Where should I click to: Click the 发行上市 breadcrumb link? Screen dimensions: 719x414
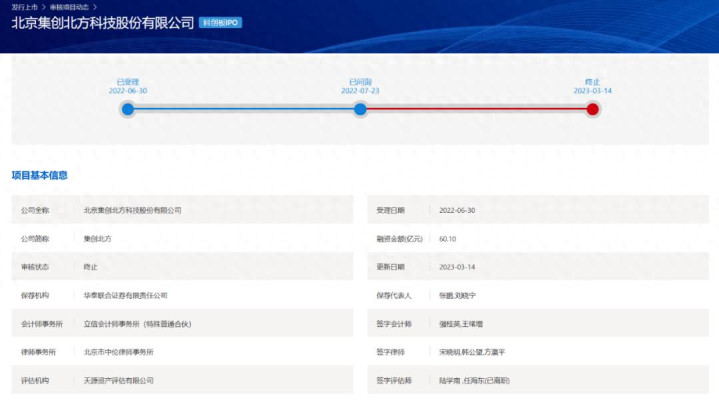point(24,6)
